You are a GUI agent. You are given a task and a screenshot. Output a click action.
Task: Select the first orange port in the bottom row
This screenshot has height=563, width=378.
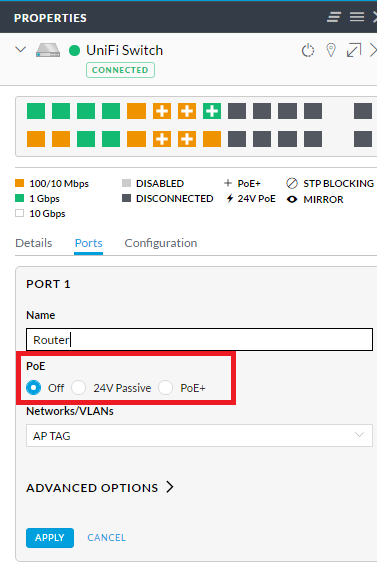[36, 139]
